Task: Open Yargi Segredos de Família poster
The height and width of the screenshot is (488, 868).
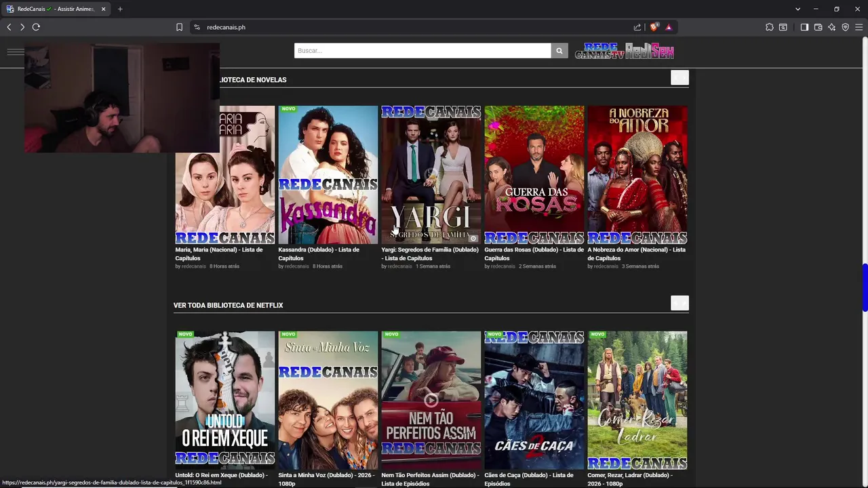Action: 431,175
